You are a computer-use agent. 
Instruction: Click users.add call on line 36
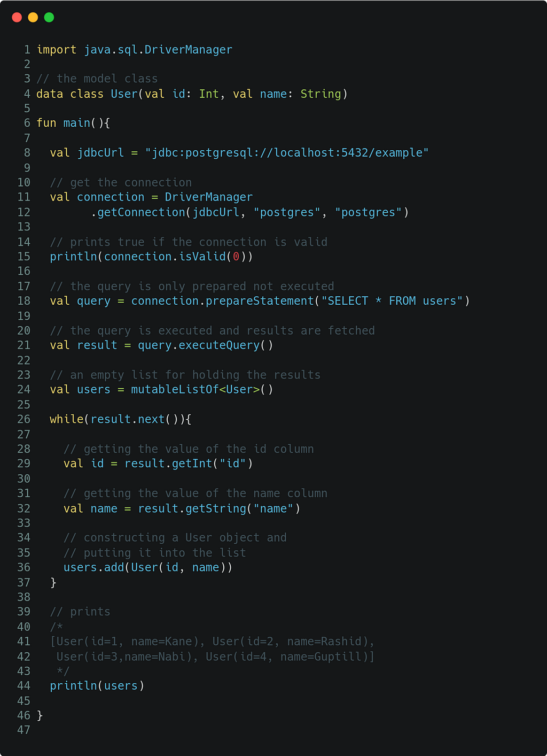coord(94,567)
